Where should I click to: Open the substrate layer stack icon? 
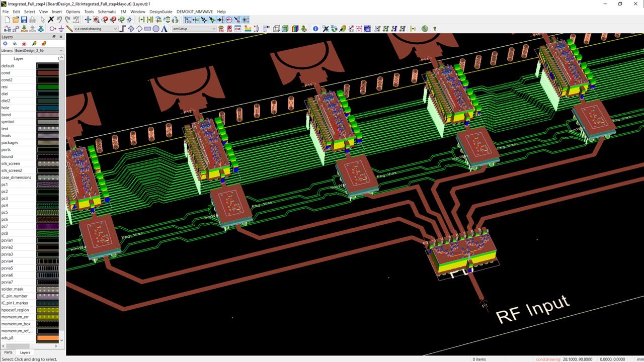click(248, 29)
